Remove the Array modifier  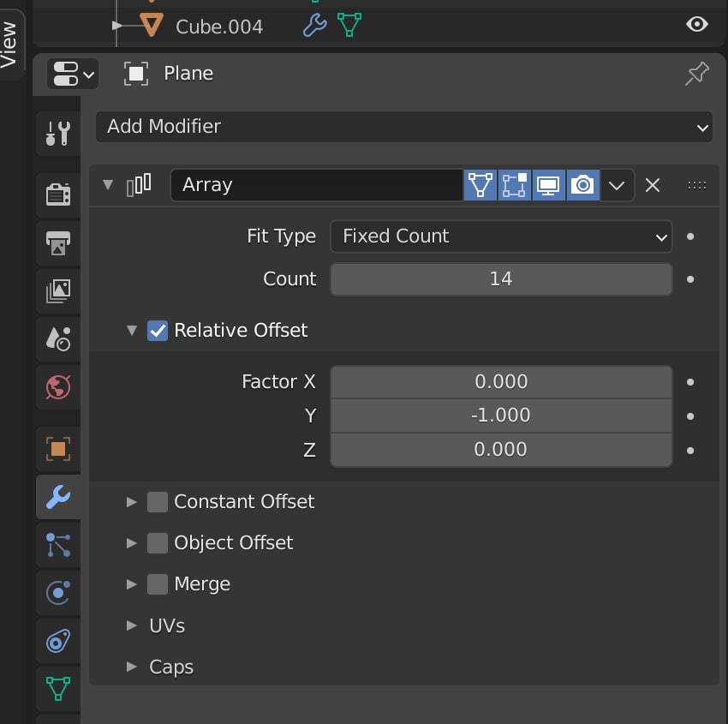(x=653, y=185)
